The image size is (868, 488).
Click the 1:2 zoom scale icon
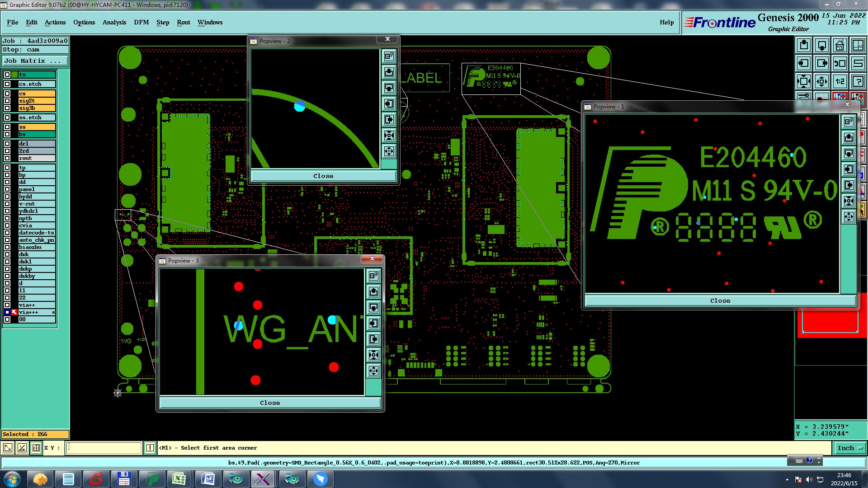point(840,81)
